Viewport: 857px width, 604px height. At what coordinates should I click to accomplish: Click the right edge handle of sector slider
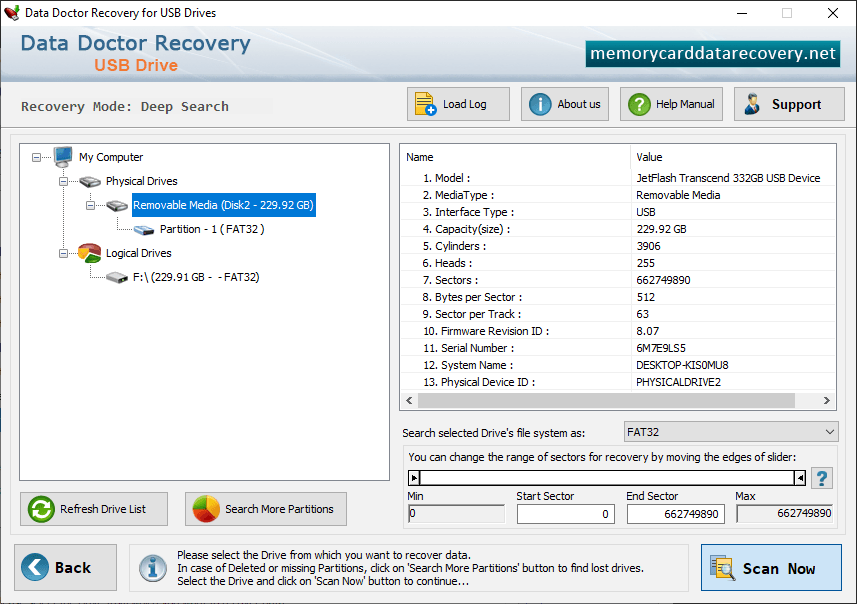coord(800,478)
